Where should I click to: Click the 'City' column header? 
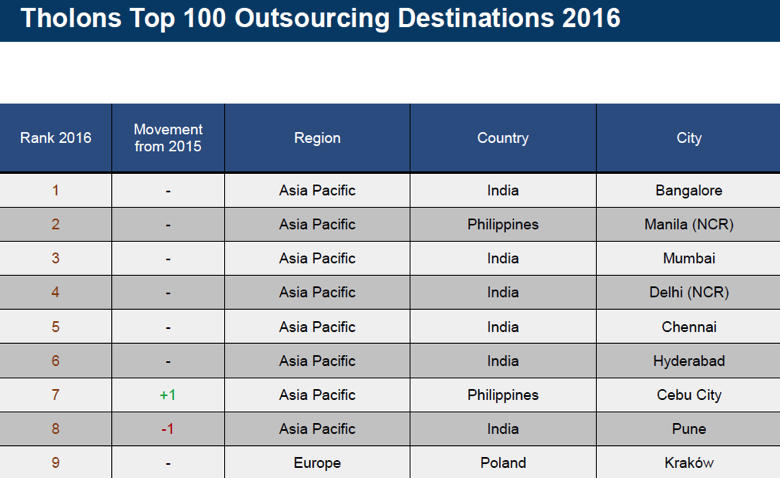tap(689, 138)
